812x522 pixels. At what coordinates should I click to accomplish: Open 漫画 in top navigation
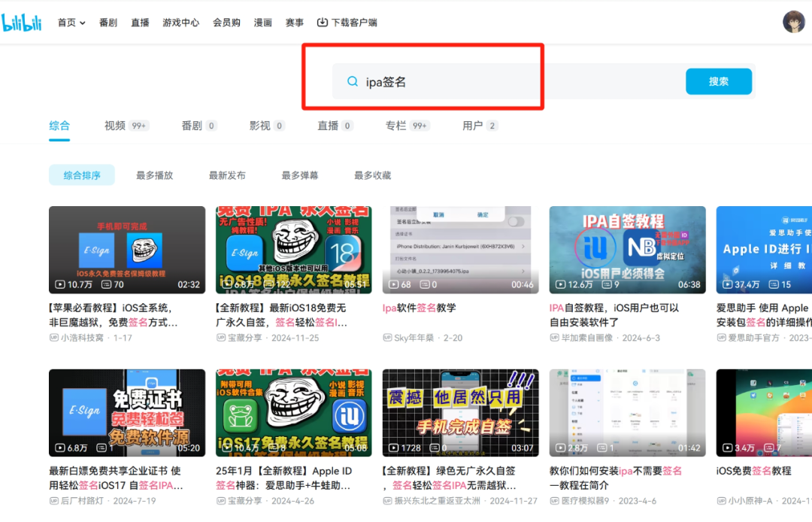(262, 23)
